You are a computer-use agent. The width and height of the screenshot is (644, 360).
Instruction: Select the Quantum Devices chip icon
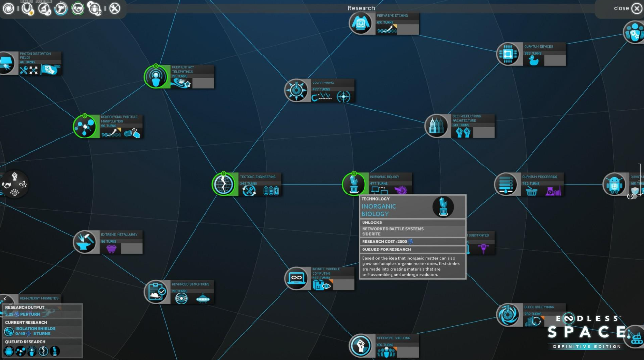[508, 54]
